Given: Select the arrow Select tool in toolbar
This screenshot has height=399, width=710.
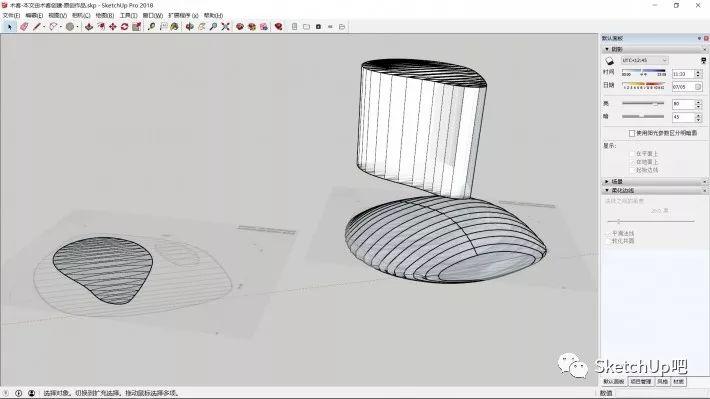Looking at the screenshot, I should click(x=10, y=27).
